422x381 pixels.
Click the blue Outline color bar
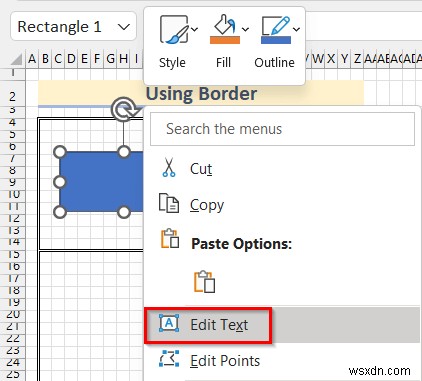[x=276, y=40]
